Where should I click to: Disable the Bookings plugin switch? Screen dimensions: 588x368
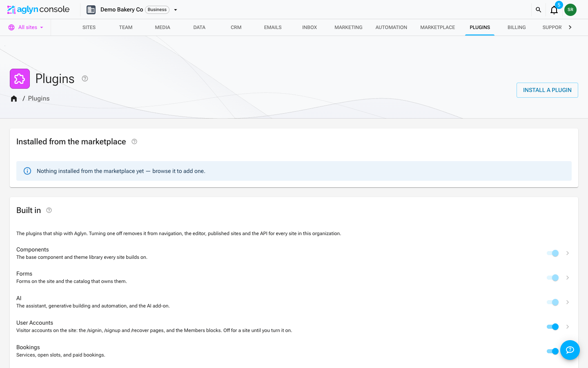click(553, 351)
